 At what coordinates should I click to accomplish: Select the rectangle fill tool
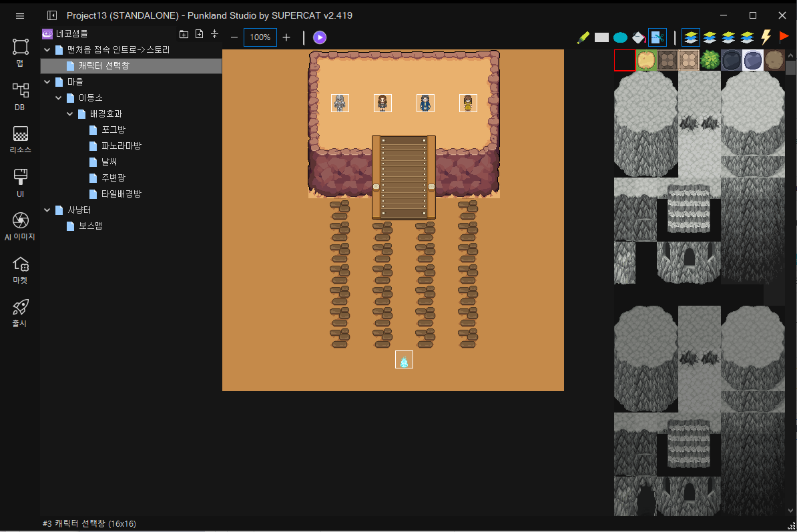[x=601, y=37]
